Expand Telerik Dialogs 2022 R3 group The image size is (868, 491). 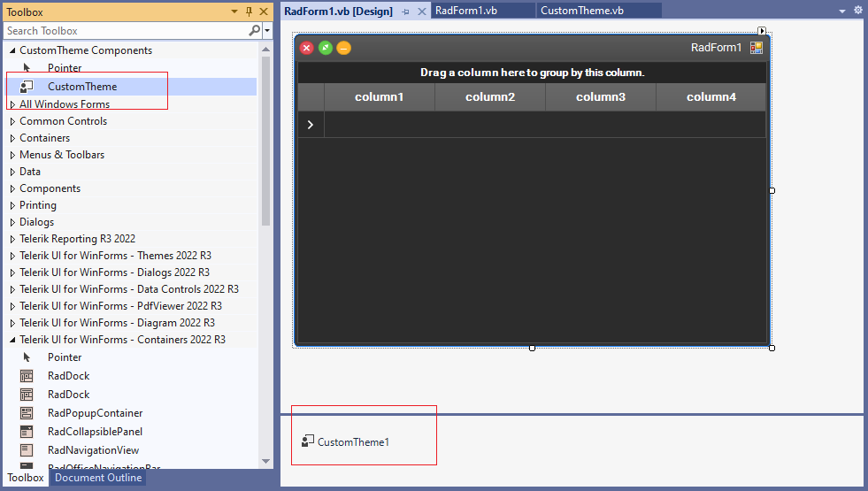pyautogui.click(x=12, y=272)
